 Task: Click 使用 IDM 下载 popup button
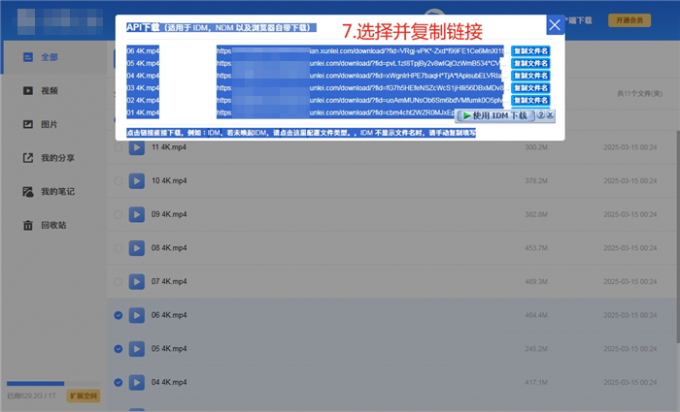click(495, 116)
